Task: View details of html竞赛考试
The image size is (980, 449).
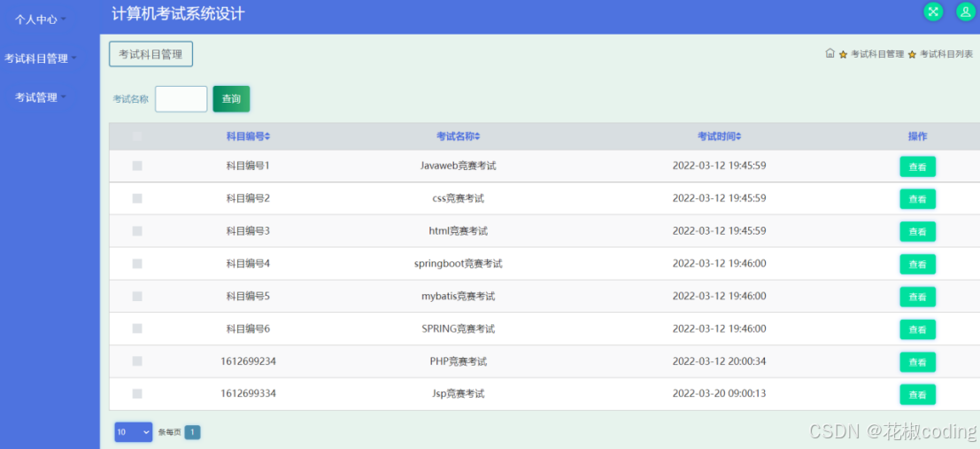Action: point(917,232)
